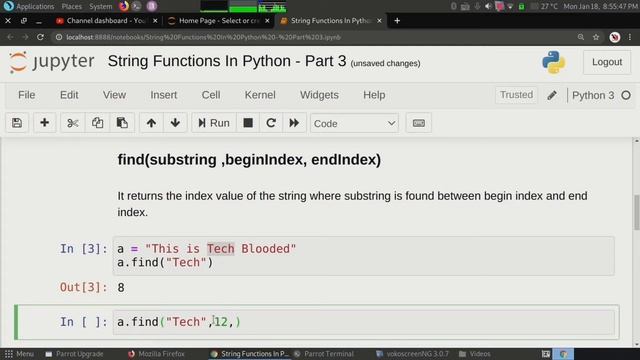The width and height of the screenshot is (640, 360).
Task: Restart kernel and rerun all with fast-forward icon
Action: click(x=294, y=123)
